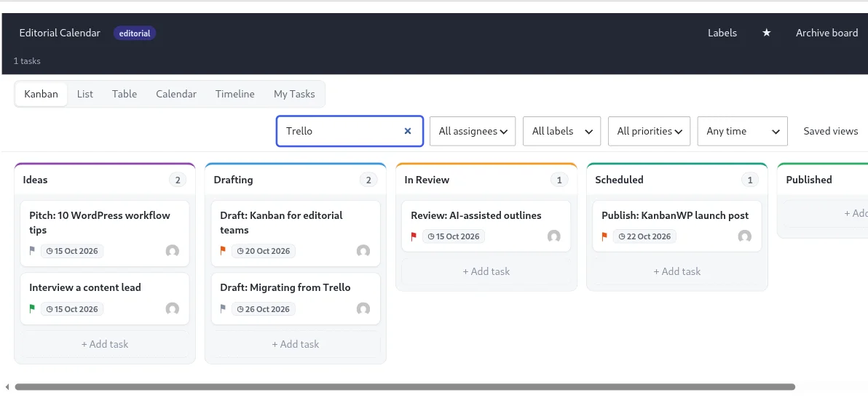Add task to the Ideas column
Viewport: 868px width, 403px height.
pos(105,344)
